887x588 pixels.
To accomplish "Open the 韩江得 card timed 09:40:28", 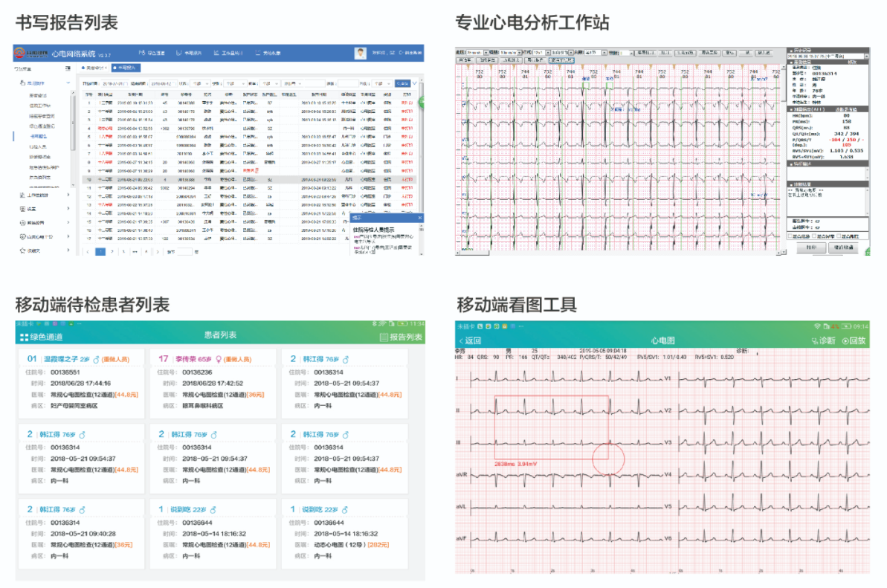I will (x=82, y=533).
